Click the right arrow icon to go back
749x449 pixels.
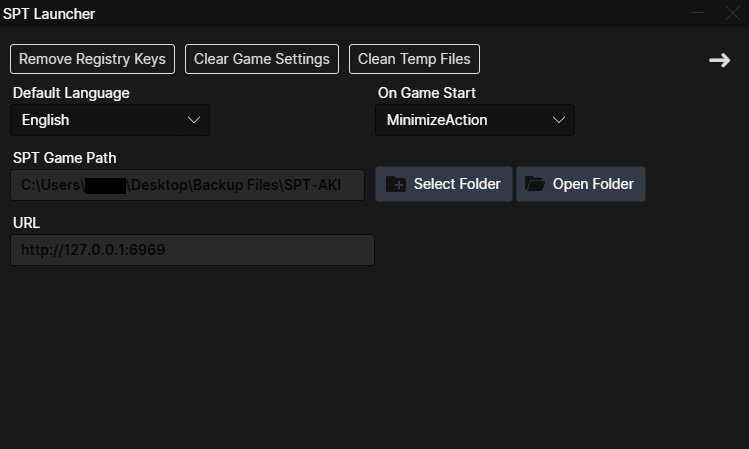719,60
